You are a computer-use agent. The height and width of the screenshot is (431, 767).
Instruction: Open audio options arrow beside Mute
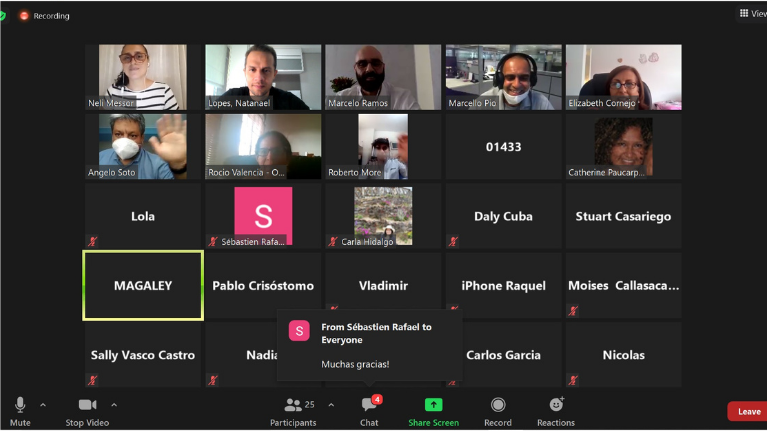43,405
